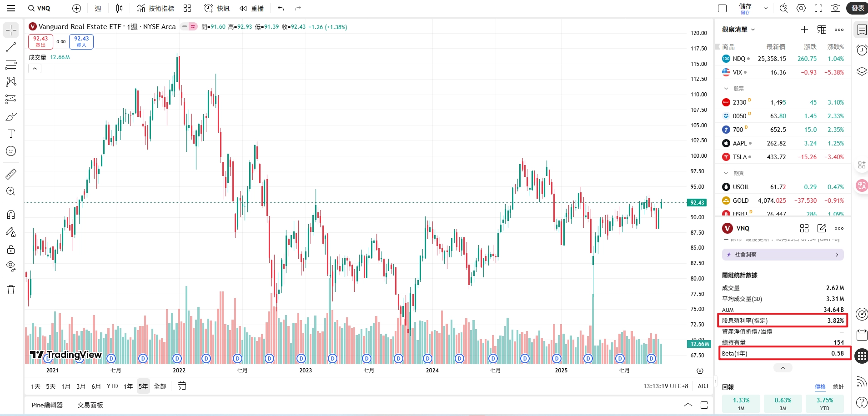Open the 交易面板 tab
The height and width of the screenshot is (416, 868).
(90, 405)
